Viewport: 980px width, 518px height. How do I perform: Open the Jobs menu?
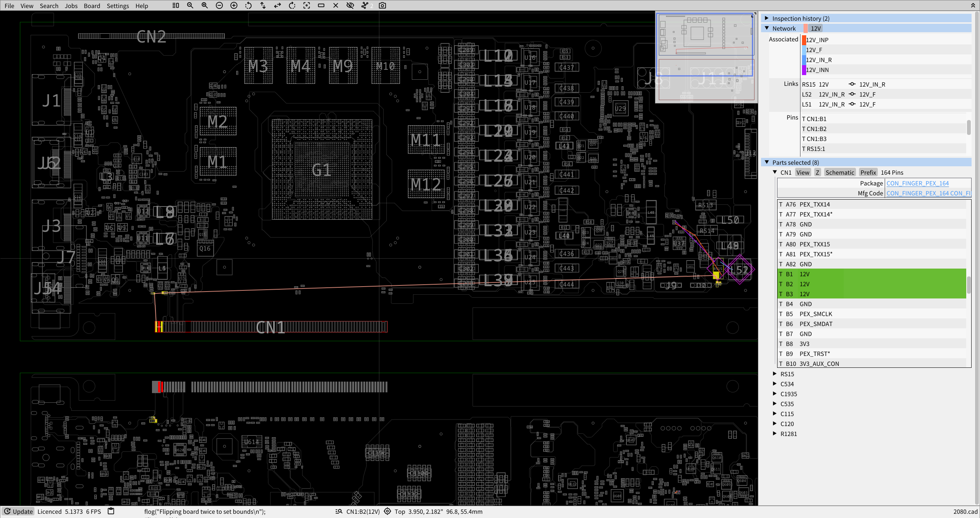point(71,6)
